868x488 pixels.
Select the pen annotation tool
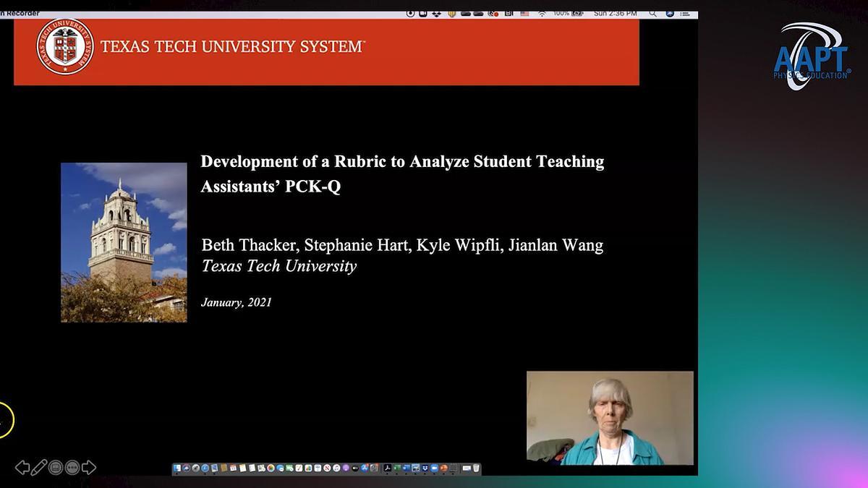pos(39,468)
